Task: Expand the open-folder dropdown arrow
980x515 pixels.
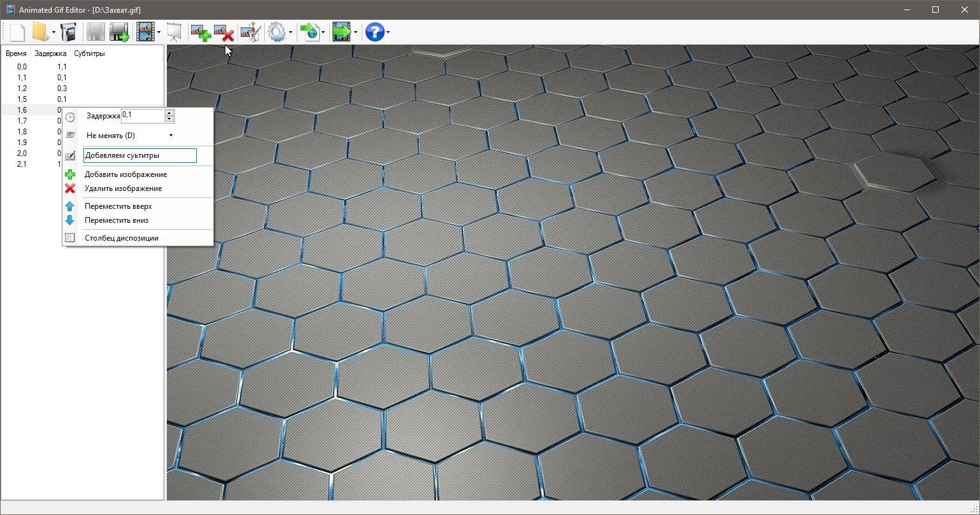Action: 53,32
